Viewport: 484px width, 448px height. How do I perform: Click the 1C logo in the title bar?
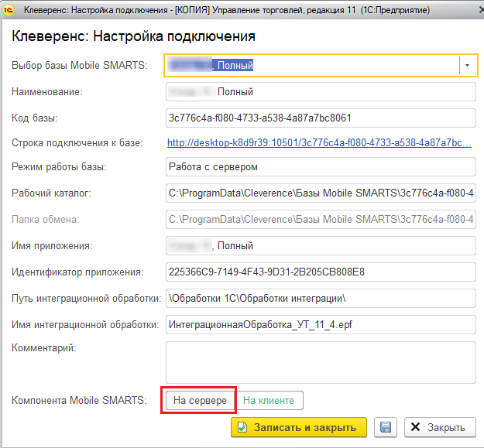tap(9, 10)
